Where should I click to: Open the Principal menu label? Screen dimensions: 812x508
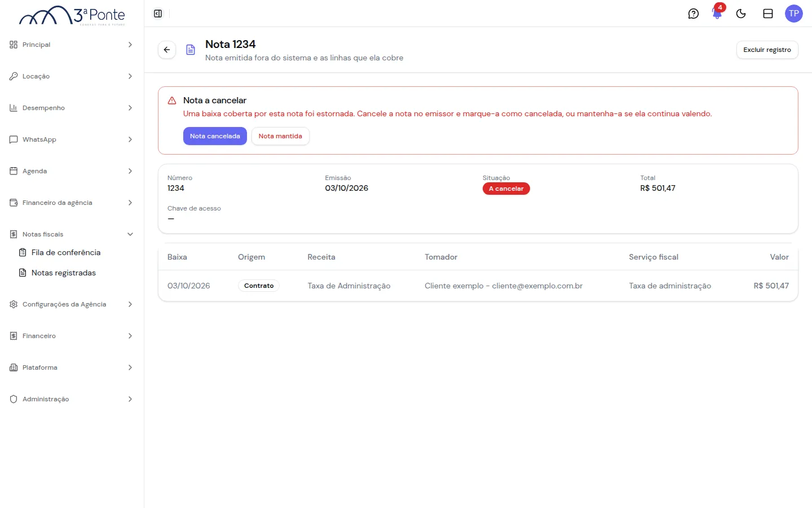pyautogui.click(x=36, y=45)
